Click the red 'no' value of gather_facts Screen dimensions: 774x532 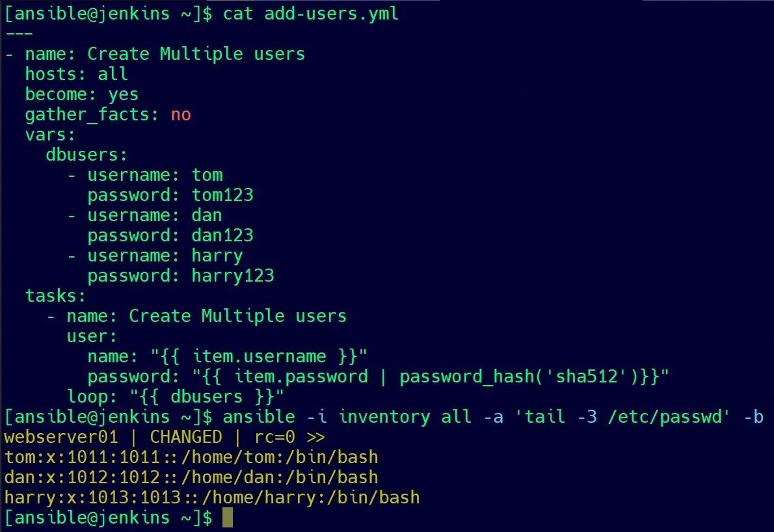(181, 114)
